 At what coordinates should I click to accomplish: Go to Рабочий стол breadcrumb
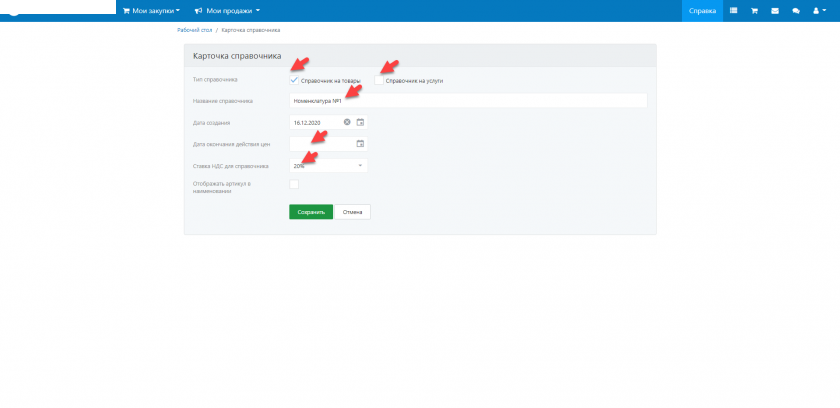(x=193, y=32)
